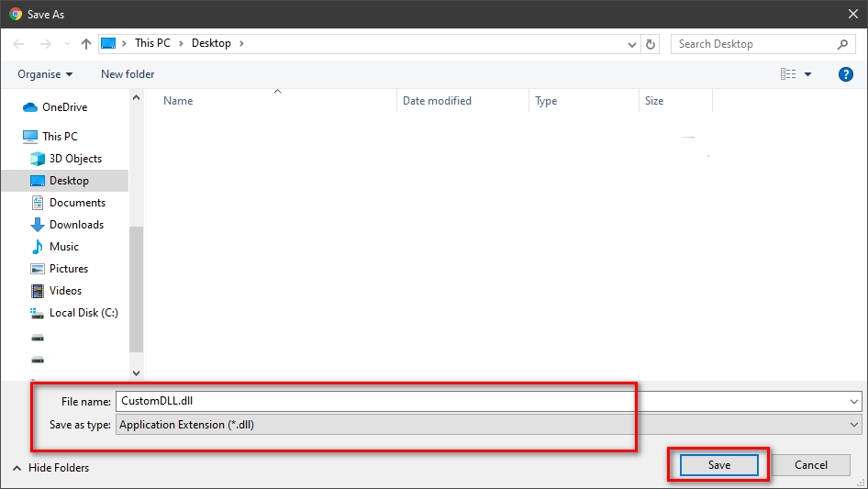Click the Cancel button

click(x=810, y=465)
